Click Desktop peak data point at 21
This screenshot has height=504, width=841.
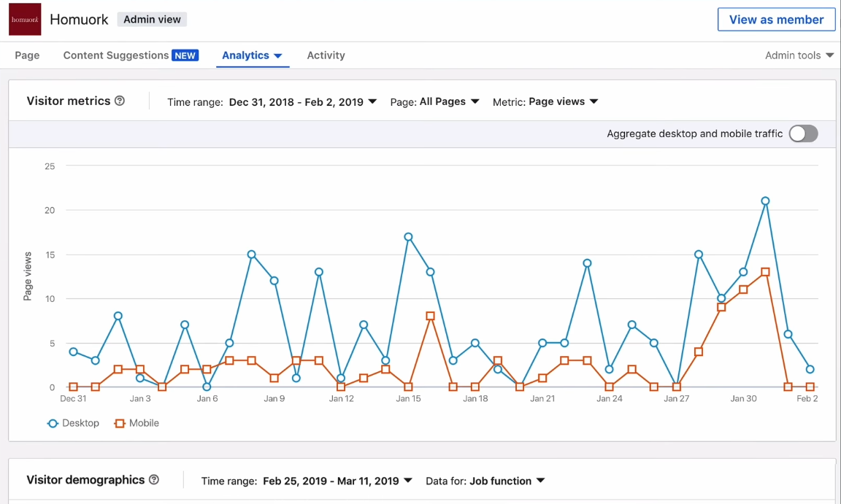765,201
